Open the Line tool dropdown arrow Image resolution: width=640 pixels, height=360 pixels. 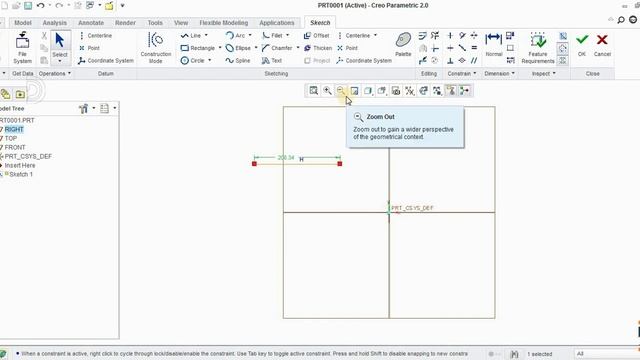206,36
